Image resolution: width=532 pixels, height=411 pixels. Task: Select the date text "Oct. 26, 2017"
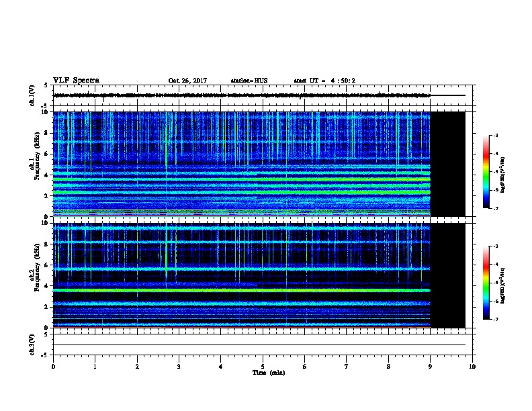tap(187, 81)
